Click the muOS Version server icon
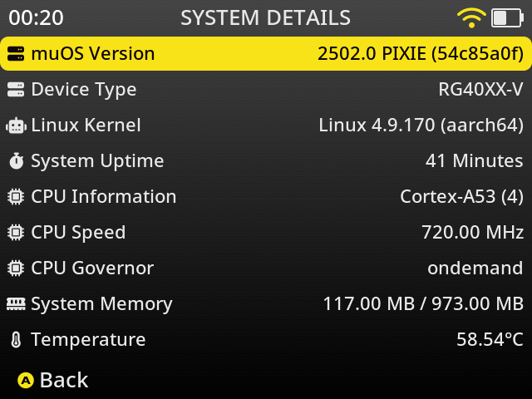 click(x=16, y=53)
